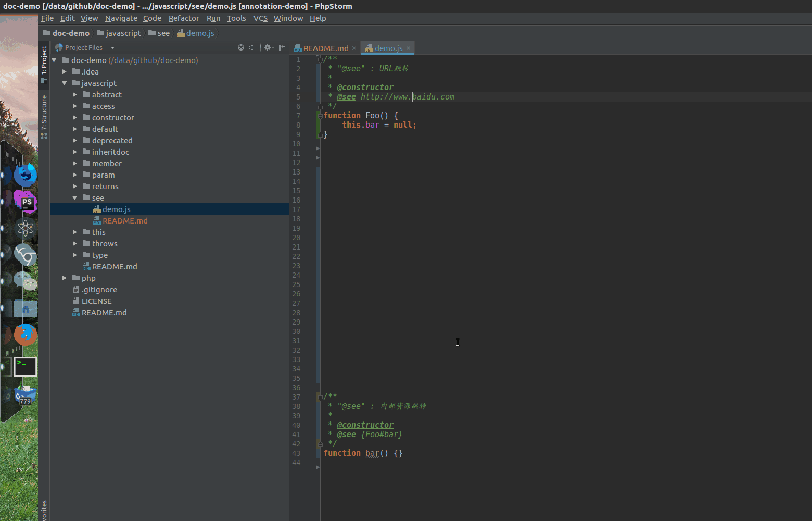Select the .gitignore file
Screen dimensions: 812x521
tap(169, 290)
